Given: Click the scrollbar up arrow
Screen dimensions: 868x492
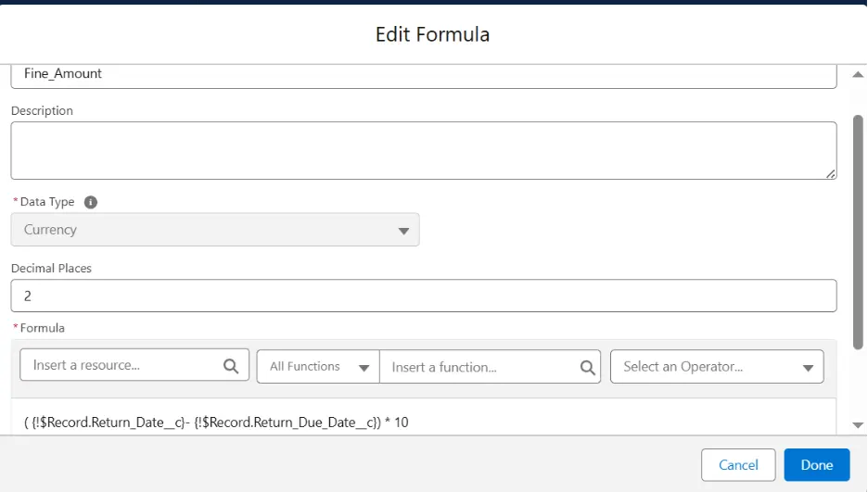Looking at the screenshot, I should click(x=858, y=74).
